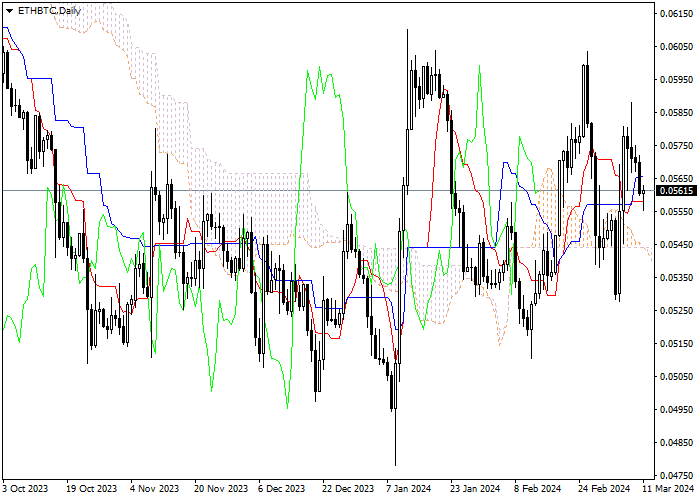This screenshot has height=500, width=700.
Task: Select the current price tag 0.05615
Action: 677,191
